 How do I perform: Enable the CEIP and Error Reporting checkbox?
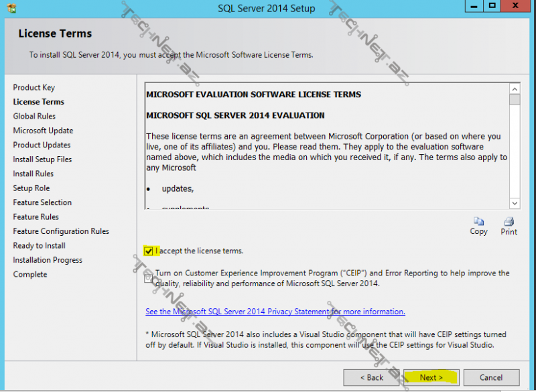pyautogui.click(x=149, y=278)
